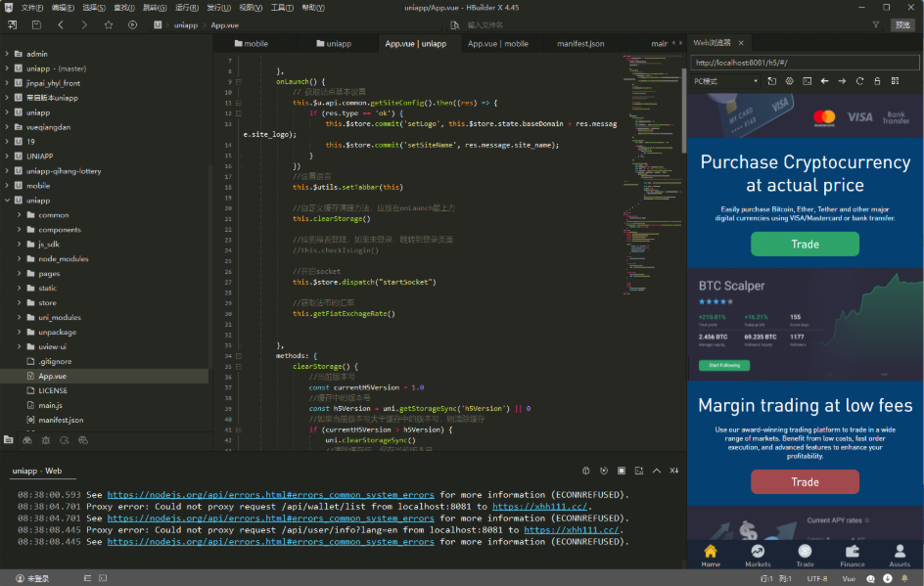Open the Edit (编辑) menu
This screenshot has height=586, width=924.
63,8
